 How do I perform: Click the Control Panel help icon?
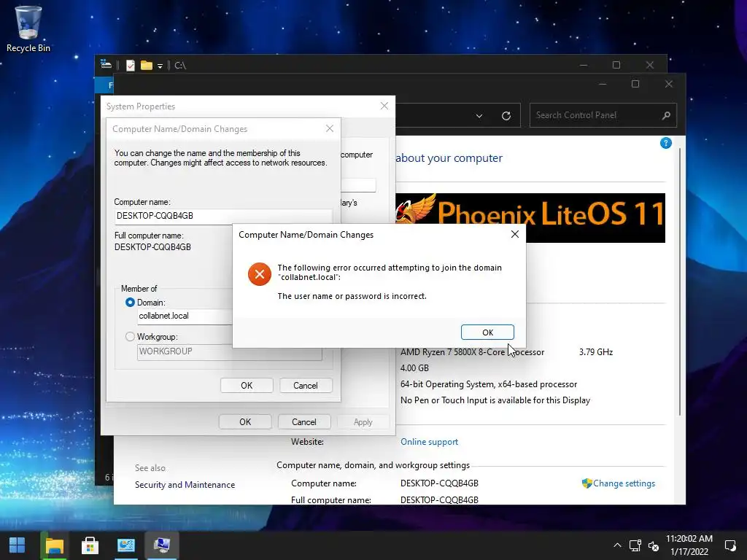(665, 143)
